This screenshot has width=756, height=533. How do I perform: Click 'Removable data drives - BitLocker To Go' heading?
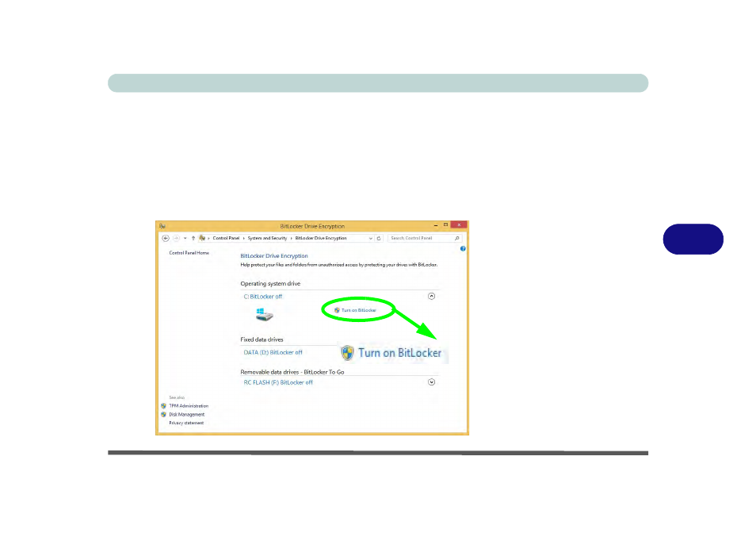point(292,372)
